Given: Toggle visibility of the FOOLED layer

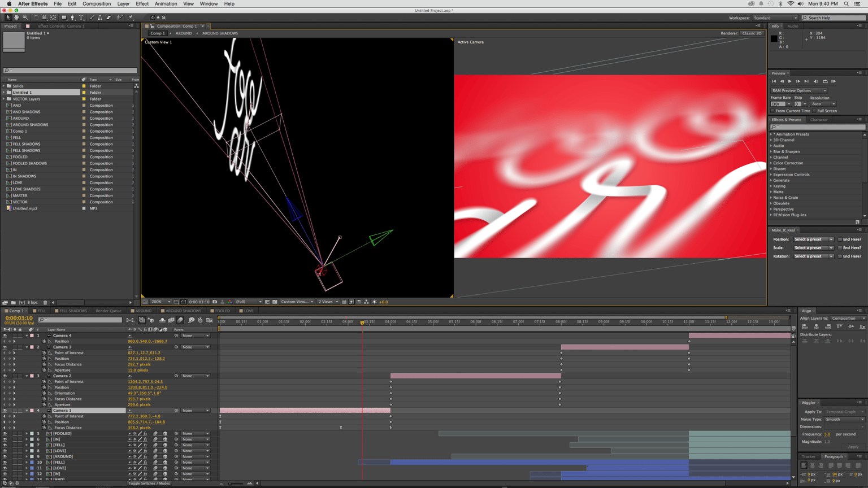Looking at the screenshot, I should pyautogui.click(x=5, y=433).
